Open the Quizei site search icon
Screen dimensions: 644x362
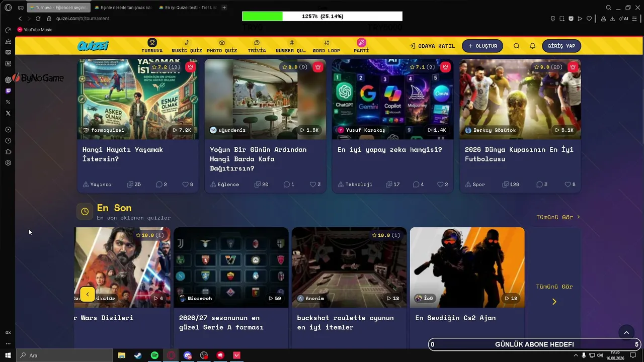point(516,46)
